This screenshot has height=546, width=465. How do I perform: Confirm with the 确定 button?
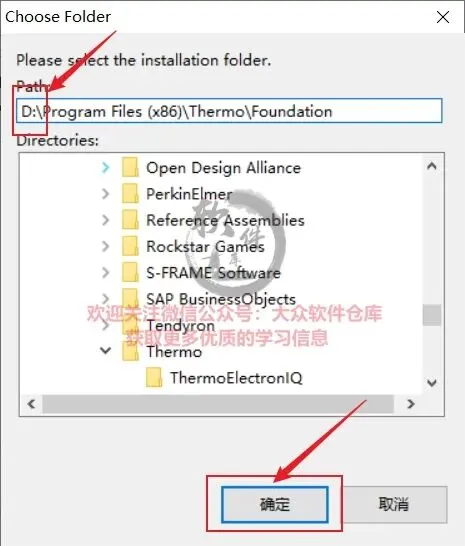(x=274, y=504)
